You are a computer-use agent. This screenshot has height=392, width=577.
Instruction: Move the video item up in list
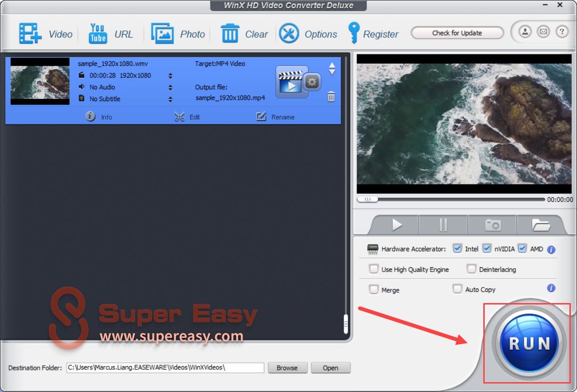[x=332, y=65]
